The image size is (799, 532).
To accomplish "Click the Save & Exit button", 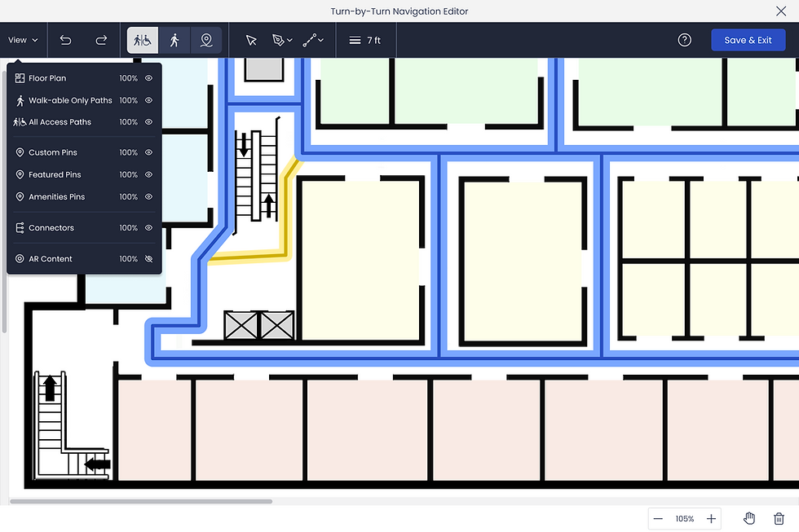I will click(x=748, y=40).
